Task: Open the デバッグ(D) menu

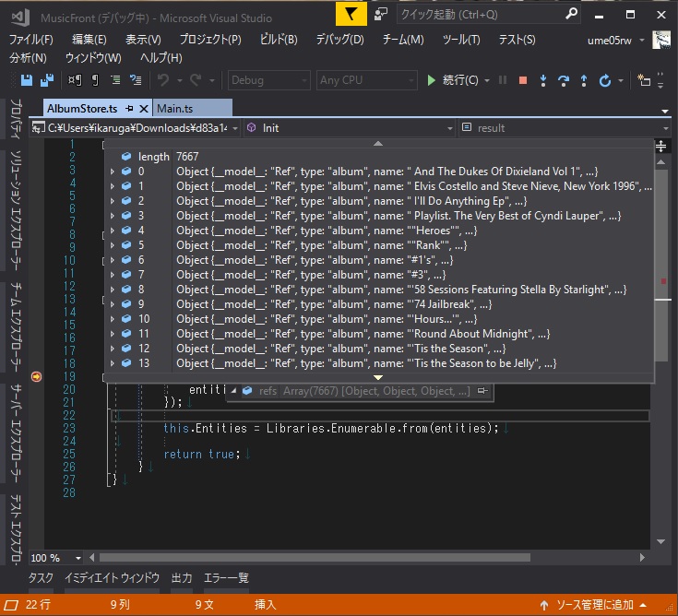Action: (339, 40)
